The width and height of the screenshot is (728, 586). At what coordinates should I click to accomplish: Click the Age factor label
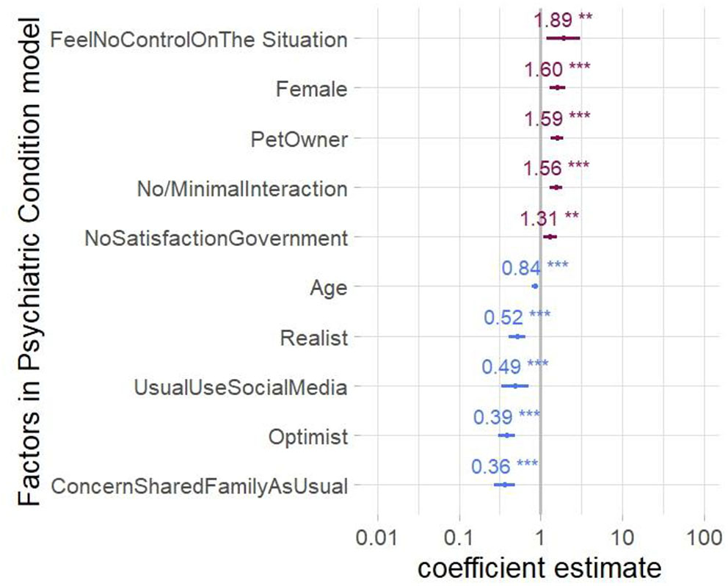click(x=328, y=288)
